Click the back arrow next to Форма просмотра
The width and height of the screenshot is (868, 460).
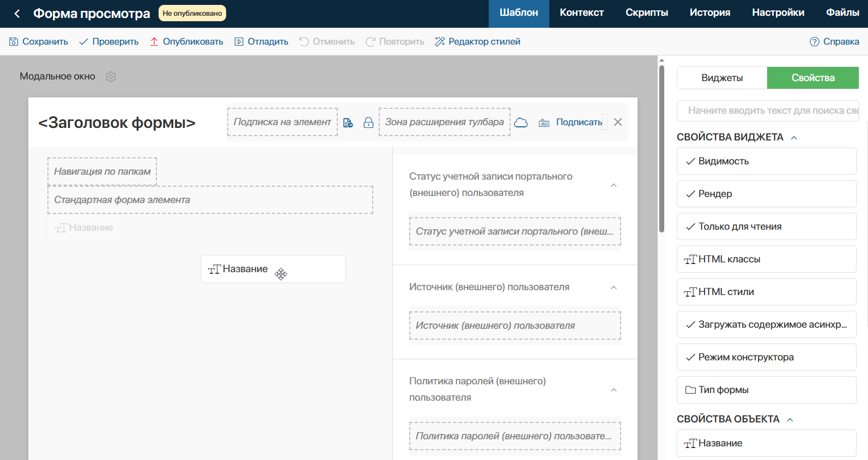tap(17, 14)
